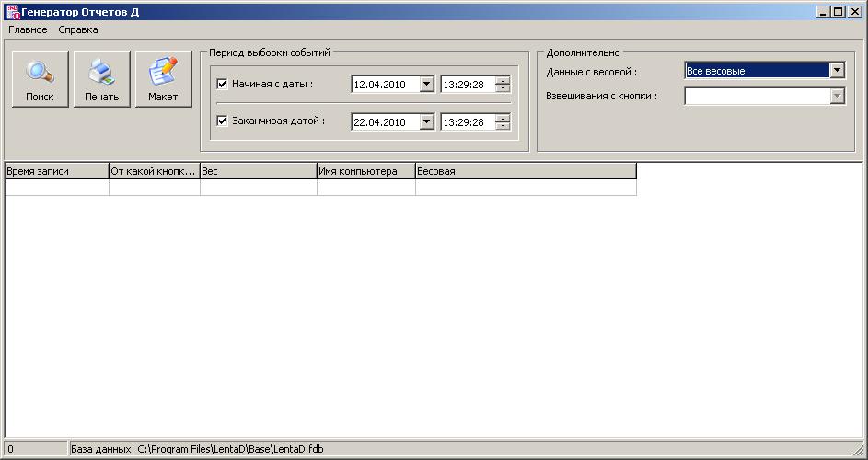
Task: Sort by Время записи column header
Action: click(56, 171)
